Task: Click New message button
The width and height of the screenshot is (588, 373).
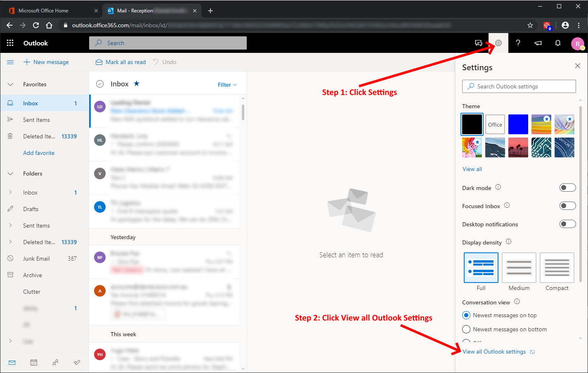Action: tap(46, 62)
